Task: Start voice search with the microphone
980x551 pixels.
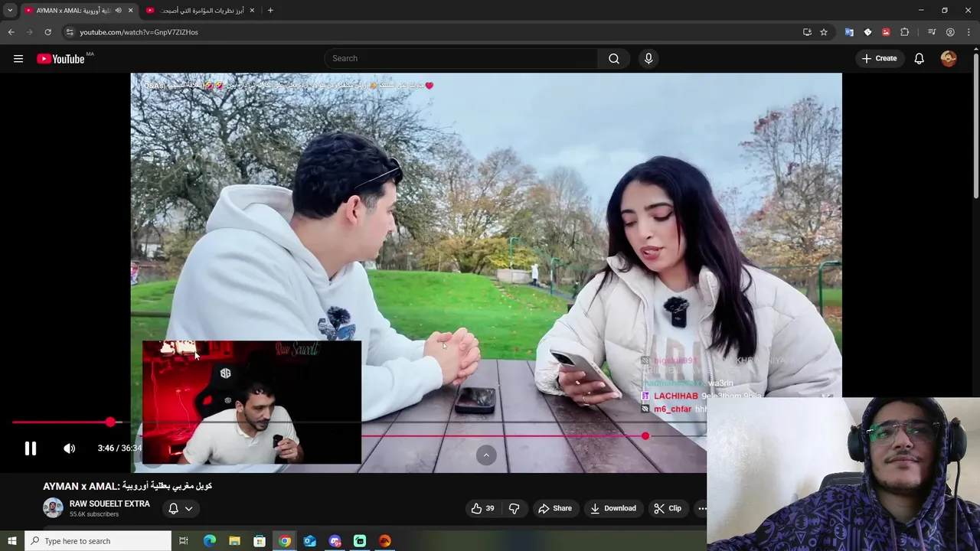Action: 648,59
